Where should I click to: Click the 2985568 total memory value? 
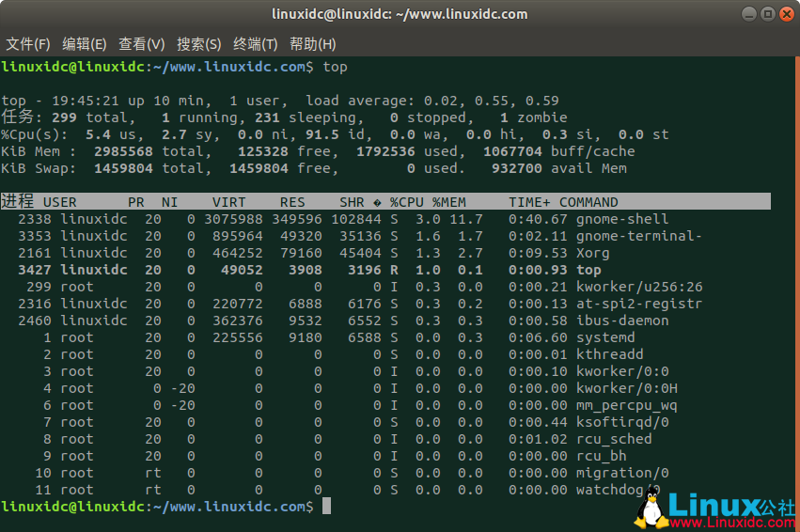[x=123, y=151]
